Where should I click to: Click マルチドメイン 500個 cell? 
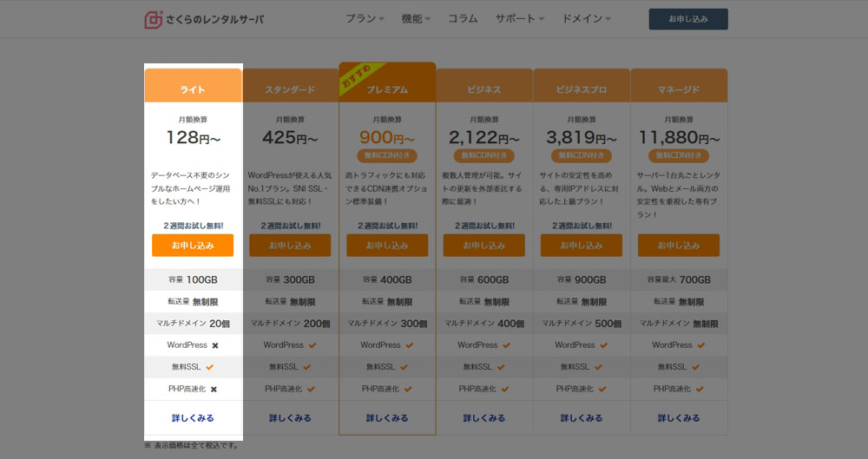click(582, 324)
